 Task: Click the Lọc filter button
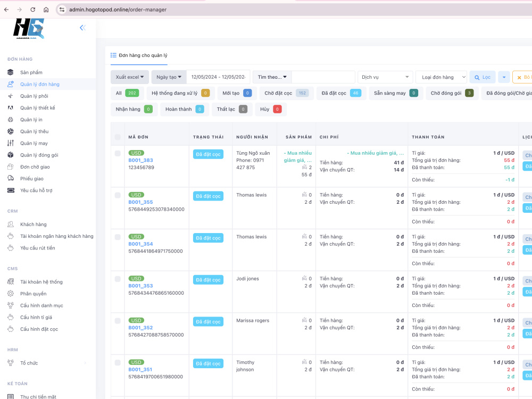(x=483, y=77)
